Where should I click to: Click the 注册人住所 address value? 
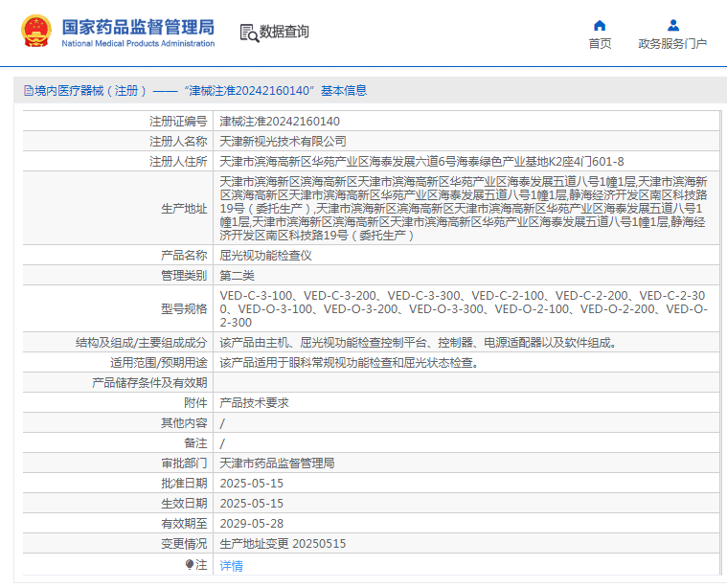tap(421, 162)
